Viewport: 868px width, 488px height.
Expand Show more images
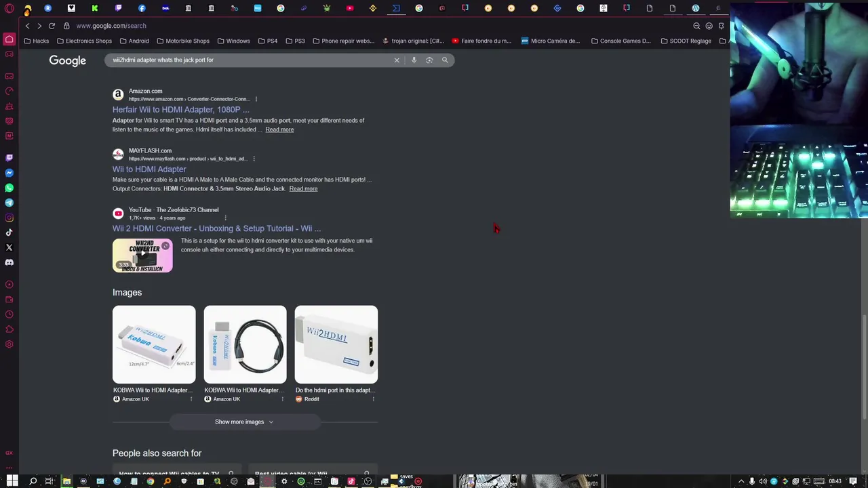click(244, 422)
